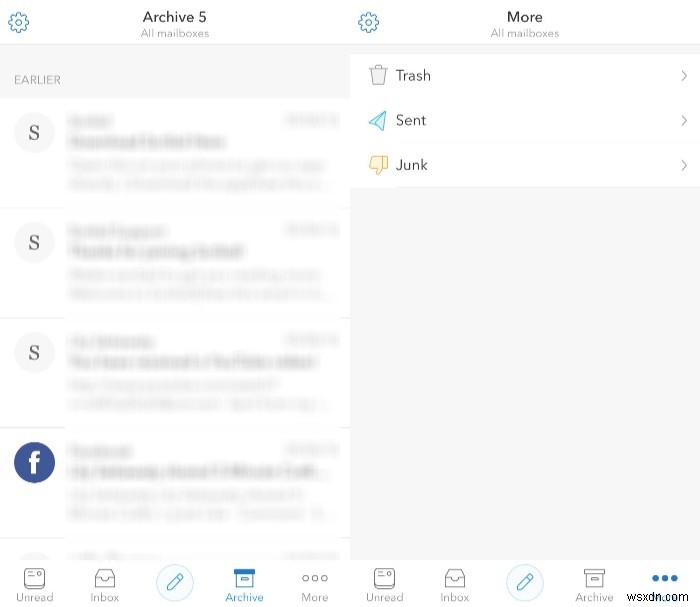Image resolution: width=700 pixels, height=607 pixels.
Task: Expand Trash row chevron
Action: tap(684, 76)
